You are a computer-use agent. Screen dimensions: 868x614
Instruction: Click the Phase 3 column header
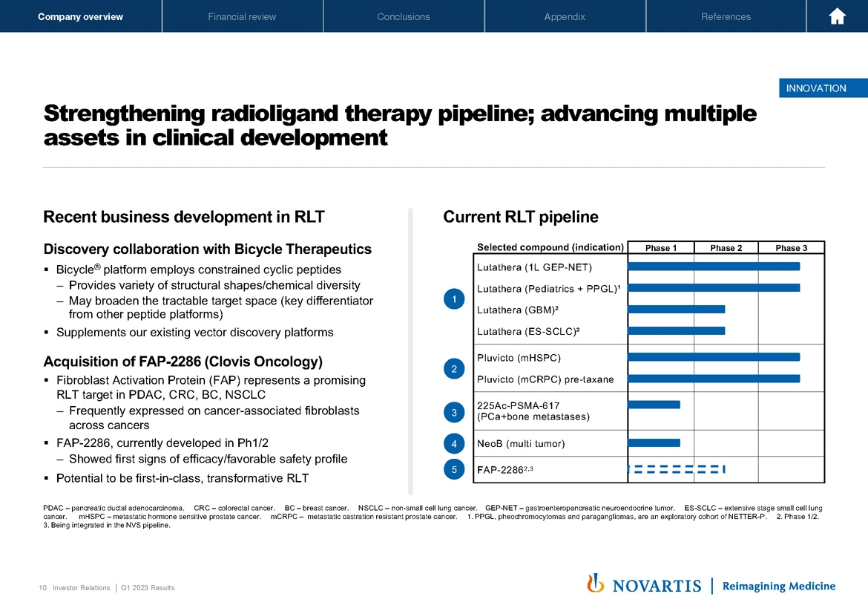791,248
